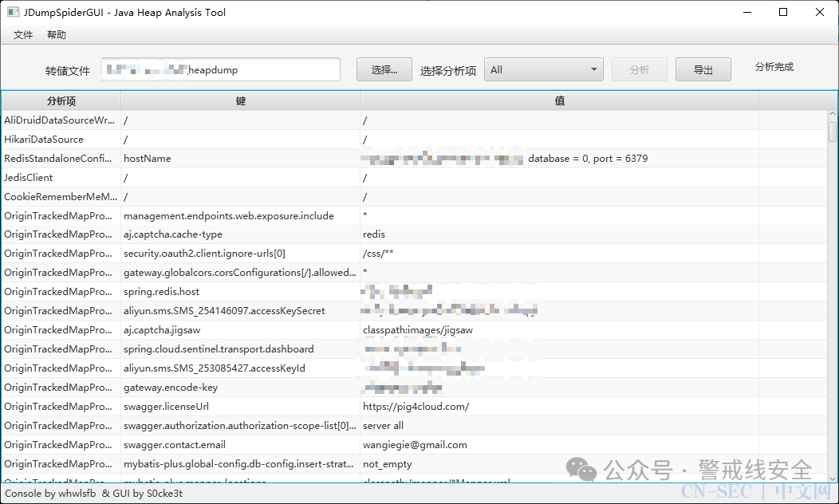Click the heapdump file path field
Screen dimensions: 839x504
pyautogui.click(x=221, y=69)
